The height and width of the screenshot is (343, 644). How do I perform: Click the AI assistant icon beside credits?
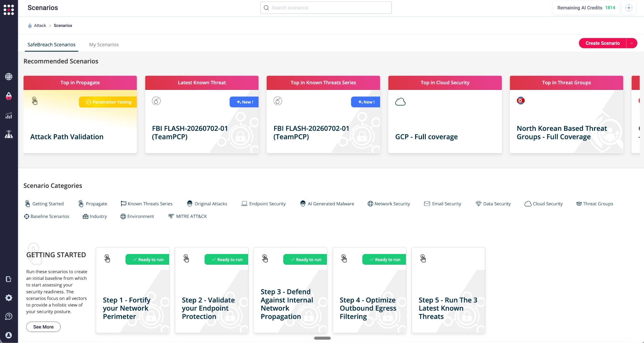pos(629,8)
